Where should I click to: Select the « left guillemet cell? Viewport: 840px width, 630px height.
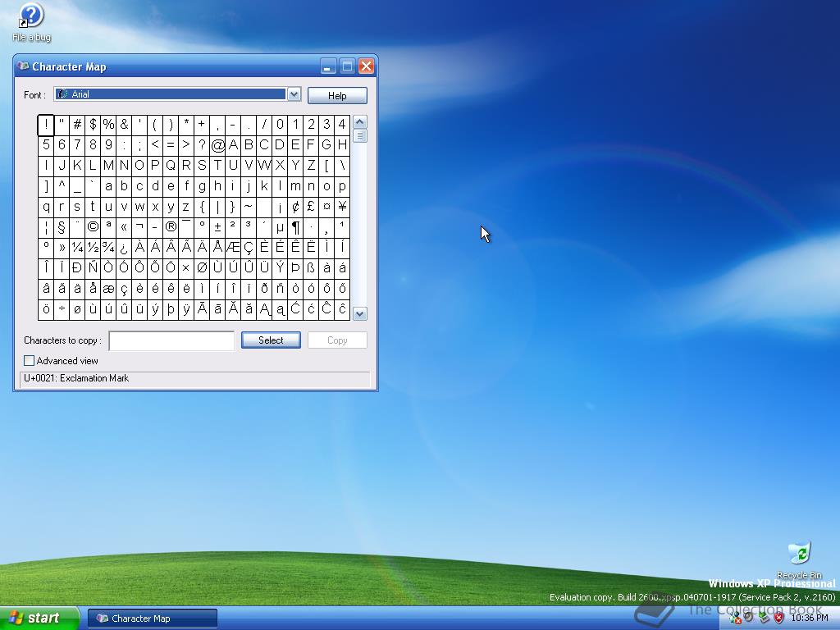[124, 227]
